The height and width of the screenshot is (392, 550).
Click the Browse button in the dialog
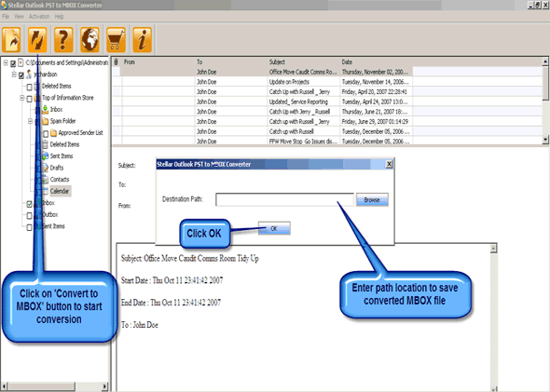(372, 199)
